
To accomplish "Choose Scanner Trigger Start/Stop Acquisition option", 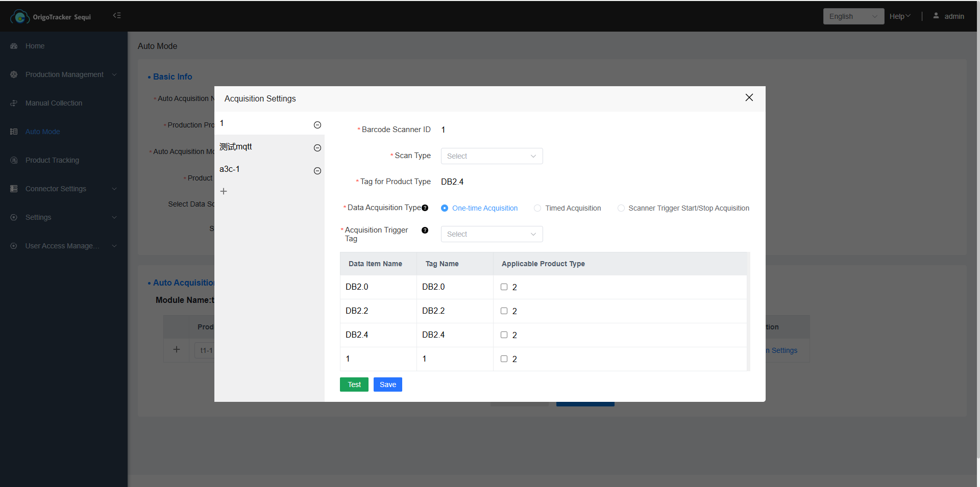I will [x=621, y=208].
